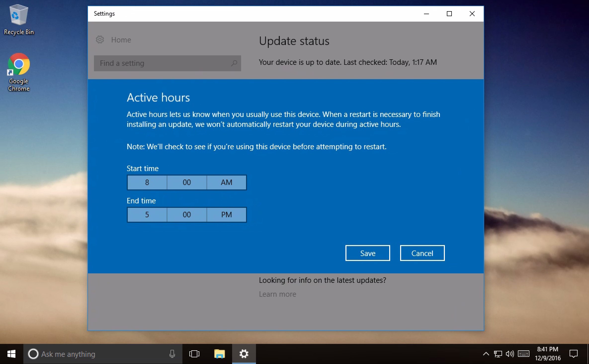Click the End time minutes field
The width and height of the screenshot is (589, 364).
186,214
